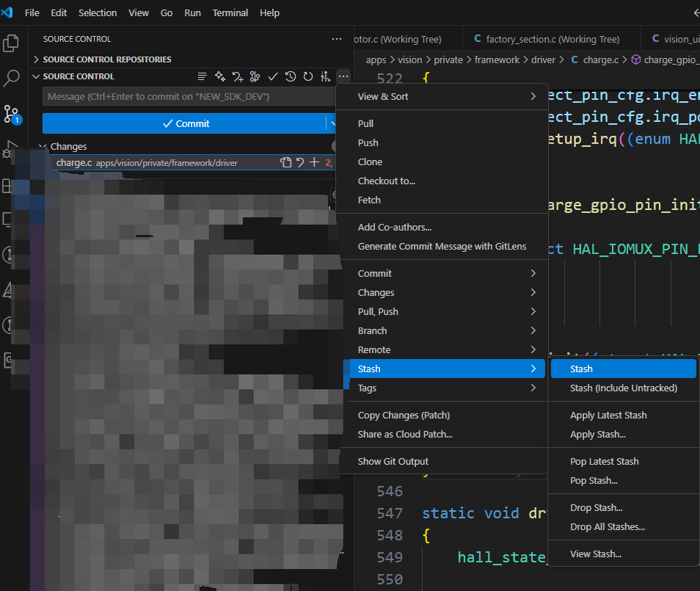
Task: Open the Terminal menu
Action: click(230, 12)
